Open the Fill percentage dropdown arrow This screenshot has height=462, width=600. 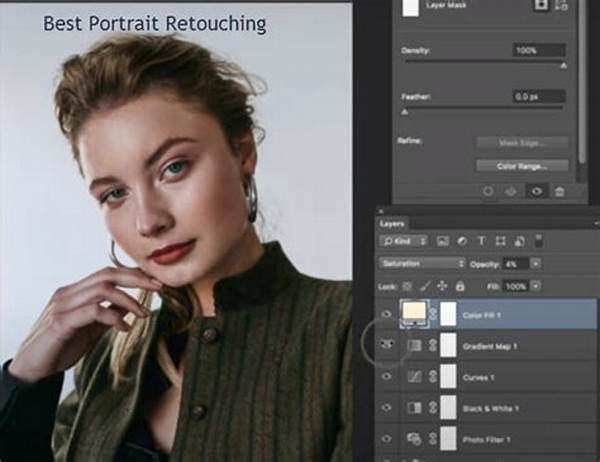coord(536,286)
